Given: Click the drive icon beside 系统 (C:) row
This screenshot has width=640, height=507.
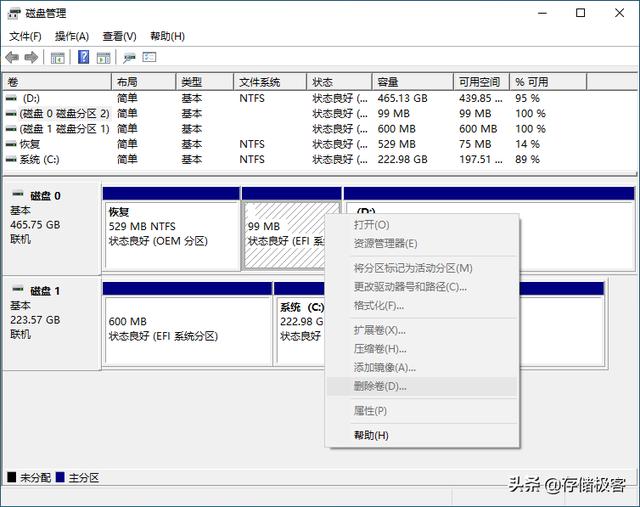Looking at the screenshot, I should point(11,160).
